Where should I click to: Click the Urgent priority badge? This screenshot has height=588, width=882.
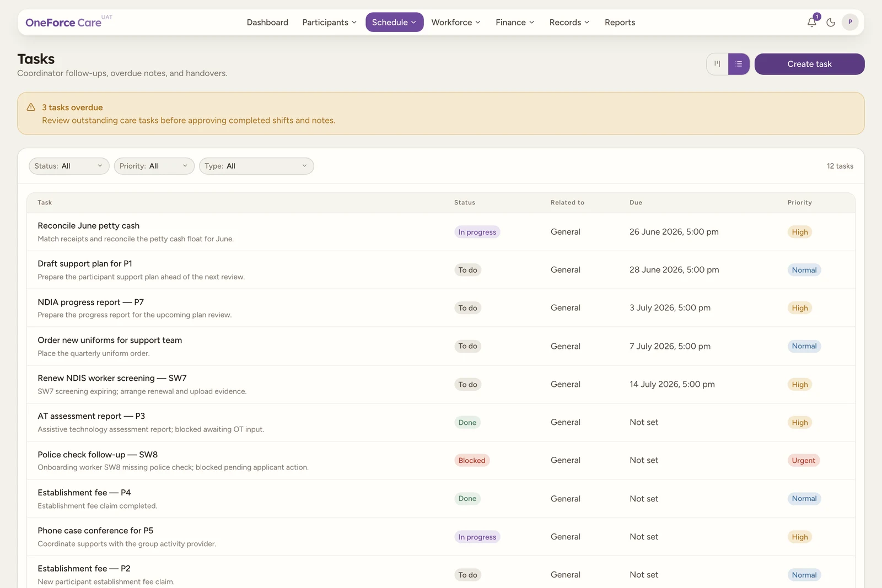[803, 461]
